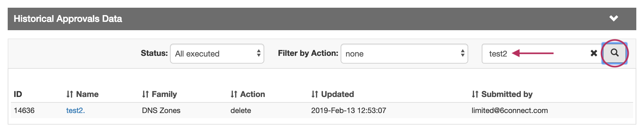Sort table by Updated column
644x131 pixels.
pyautogui.click(x=333, y=94)
